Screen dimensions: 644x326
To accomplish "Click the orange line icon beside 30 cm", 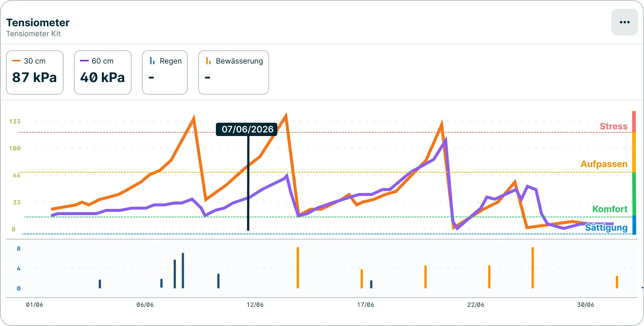I will coord(16,61).
